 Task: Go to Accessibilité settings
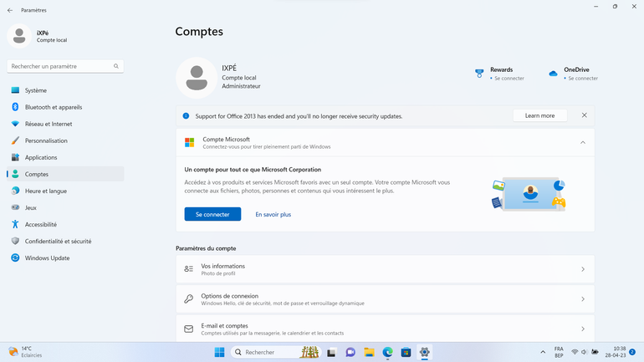pyautogui.click(x=65, y=225)
